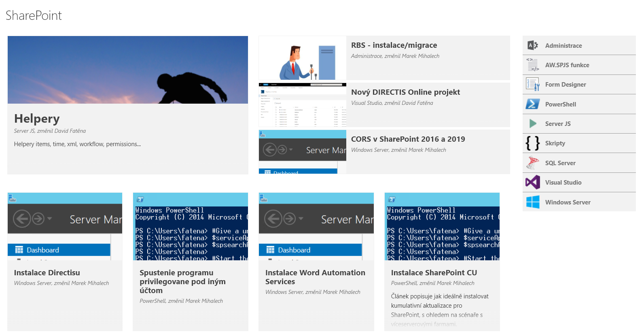This screenshot has height=336, width=644.
Task: Click the Server JS play icon
Action: [533, 123]
